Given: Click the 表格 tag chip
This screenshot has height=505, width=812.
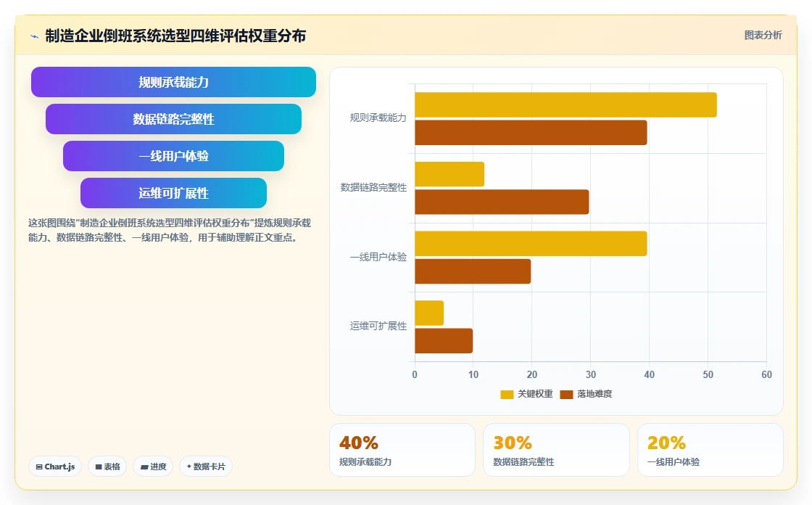Looking at the screenshot, I should (x=107, y=467).
